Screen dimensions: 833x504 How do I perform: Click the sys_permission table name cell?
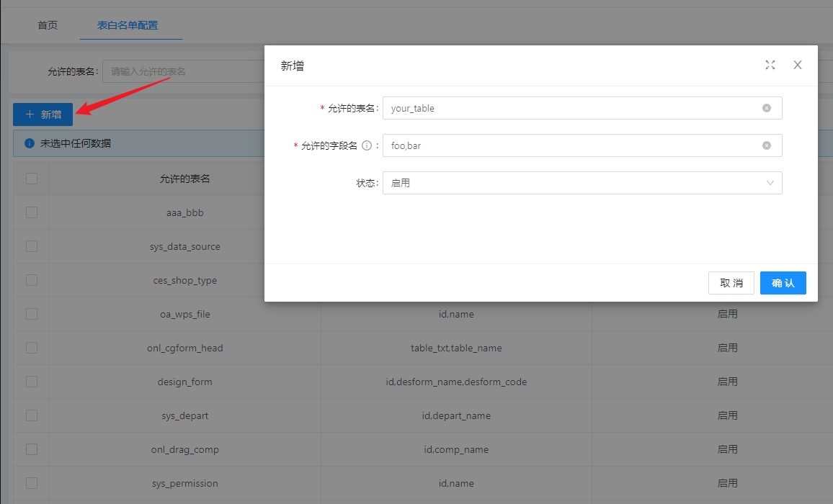pos(185,483)
